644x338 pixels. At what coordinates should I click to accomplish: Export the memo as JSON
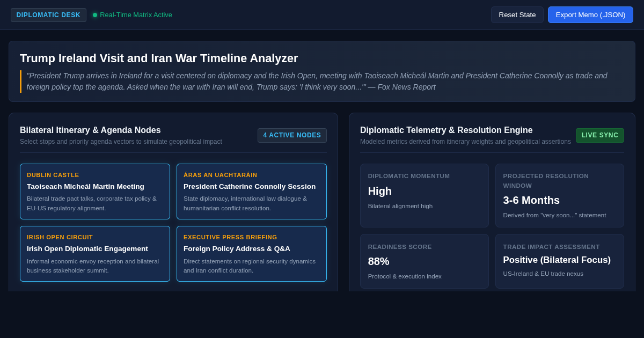[x=590, y=15]
